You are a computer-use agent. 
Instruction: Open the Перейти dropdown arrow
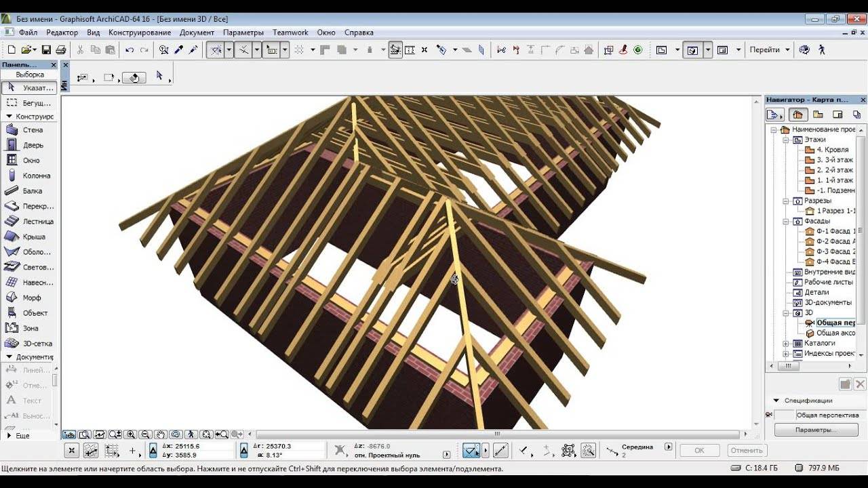[787, 49]
